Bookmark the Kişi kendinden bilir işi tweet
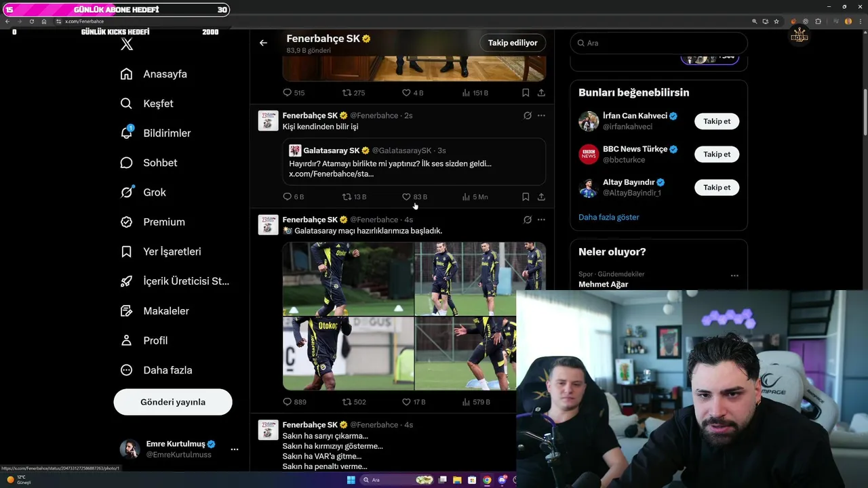Screen dimensions: 868x488 [x=526, y=197]
